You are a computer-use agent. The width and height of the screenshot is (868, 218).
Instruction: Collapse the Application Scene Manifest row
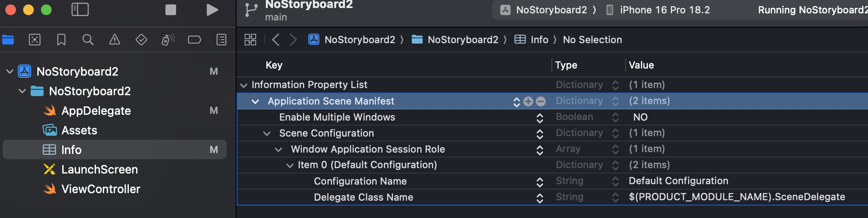pos(255,101)
